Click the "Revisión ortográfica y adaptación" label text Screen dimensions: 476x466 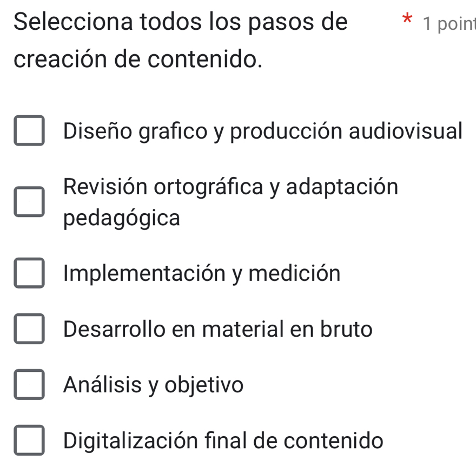pyautogui.click(x=230, y=187)
